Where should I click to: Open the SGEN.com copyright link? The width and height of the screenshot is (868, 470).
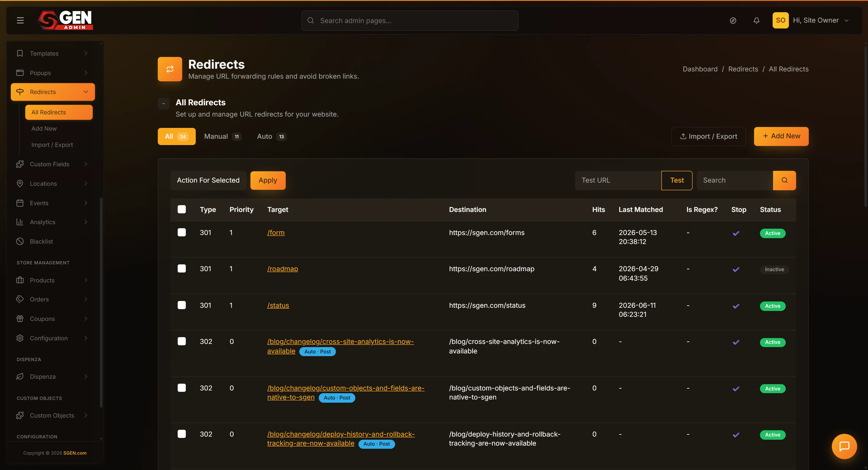(x=75, y=453)
